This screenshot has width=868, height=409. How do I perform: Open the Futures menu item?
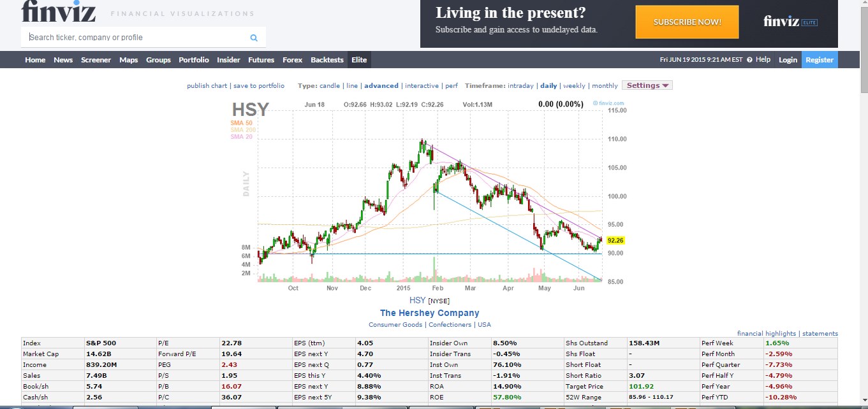click(x=261, y=59)
